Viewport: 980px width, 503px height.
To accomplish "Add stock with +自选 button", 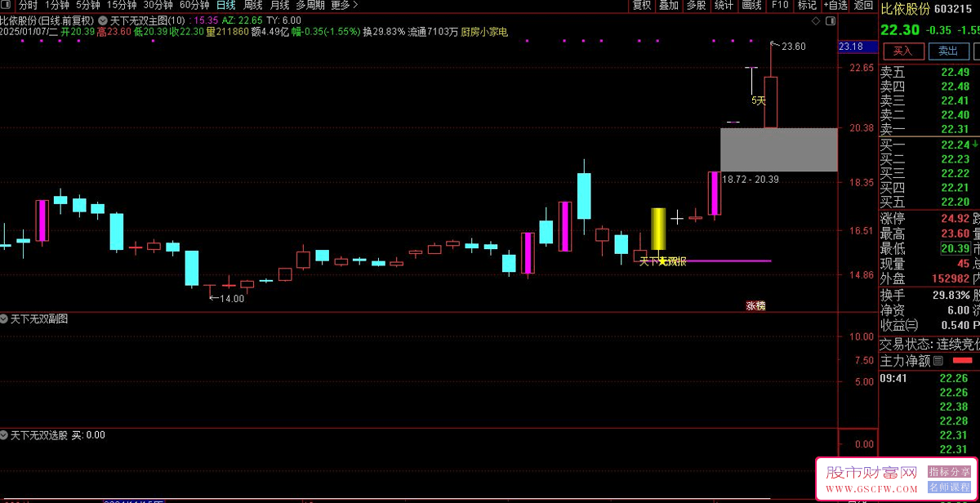I will [x=835, y=5].
